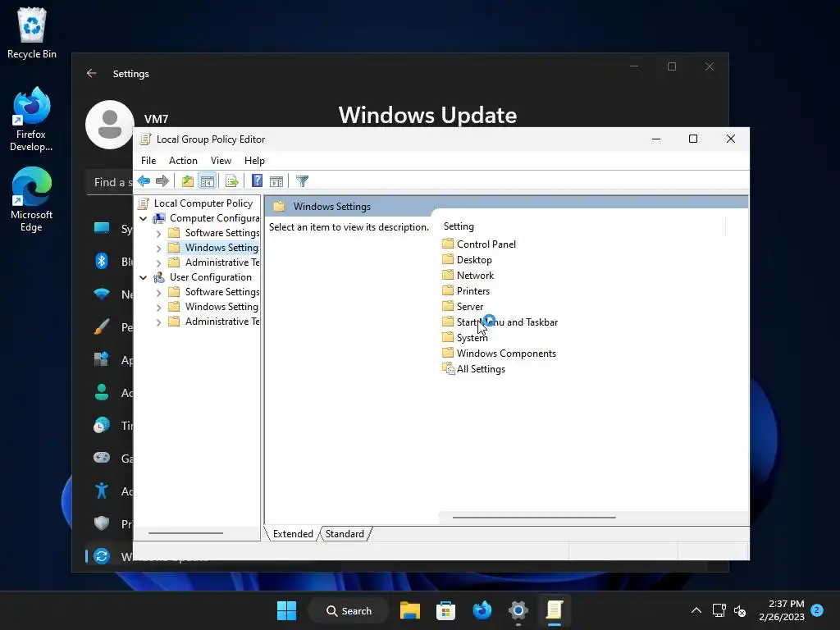Open the Recycle Bin desktop icon
This screenshot has height=630, width=840.
[x=32, y=33]
